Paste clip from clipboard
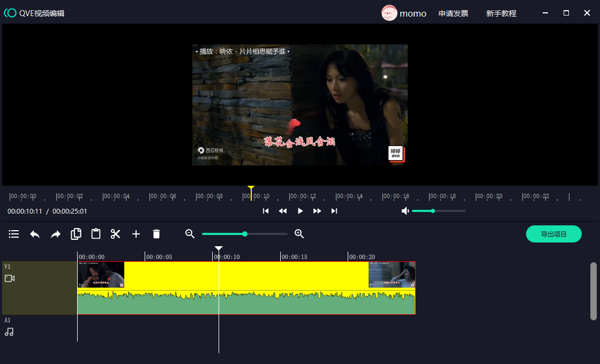 click(96, 234)
